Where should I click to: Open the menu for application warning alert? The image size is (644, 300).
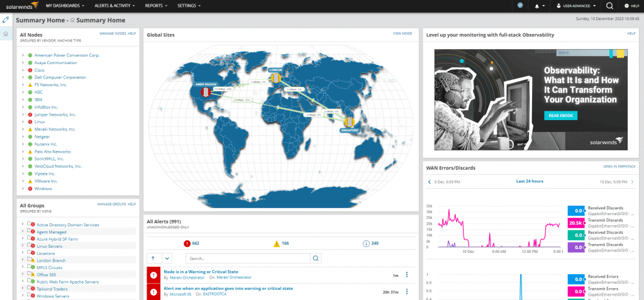point(407,291)
